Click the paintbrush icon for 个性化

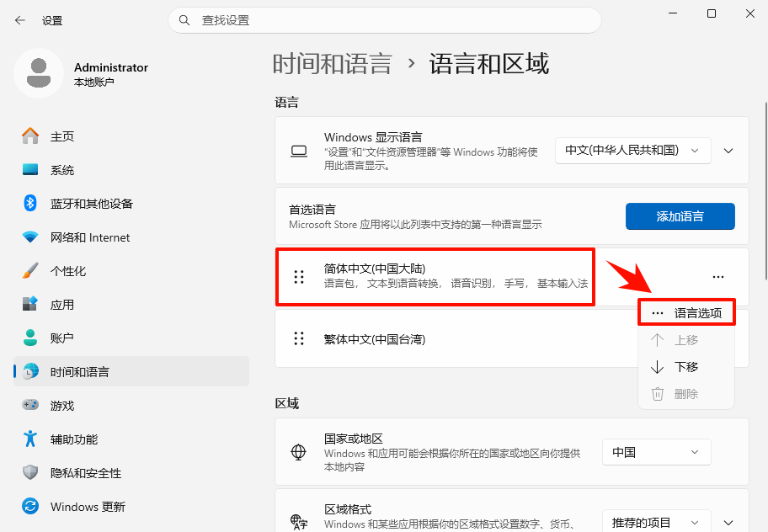tap(30, 271)
